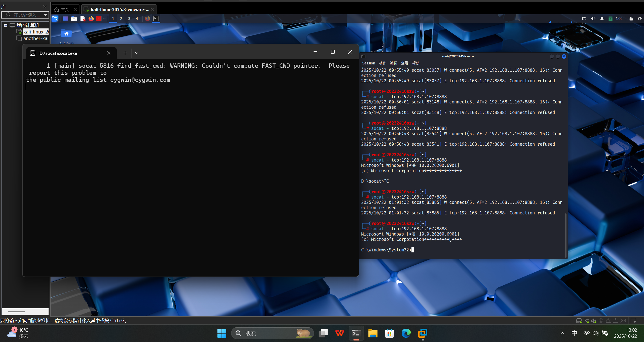
Task: Switch to Kali workspace 2
Action: click(x=121, y=19)
